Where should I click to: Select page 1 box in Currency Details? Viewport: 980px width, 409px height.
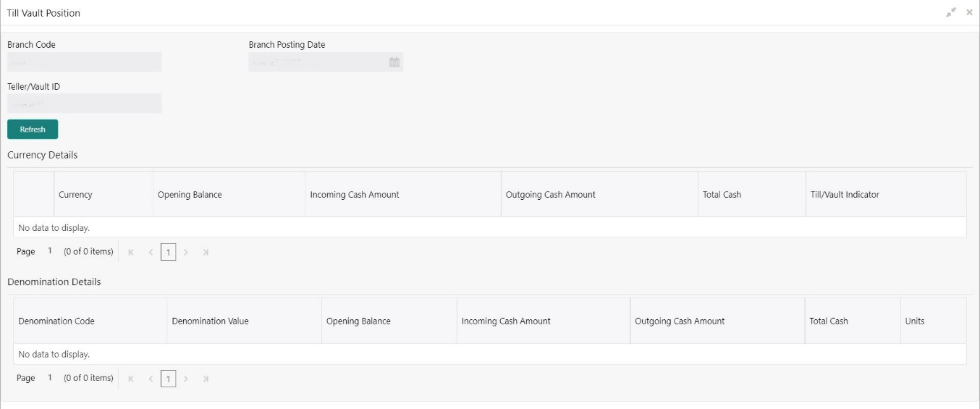(168, 252)
